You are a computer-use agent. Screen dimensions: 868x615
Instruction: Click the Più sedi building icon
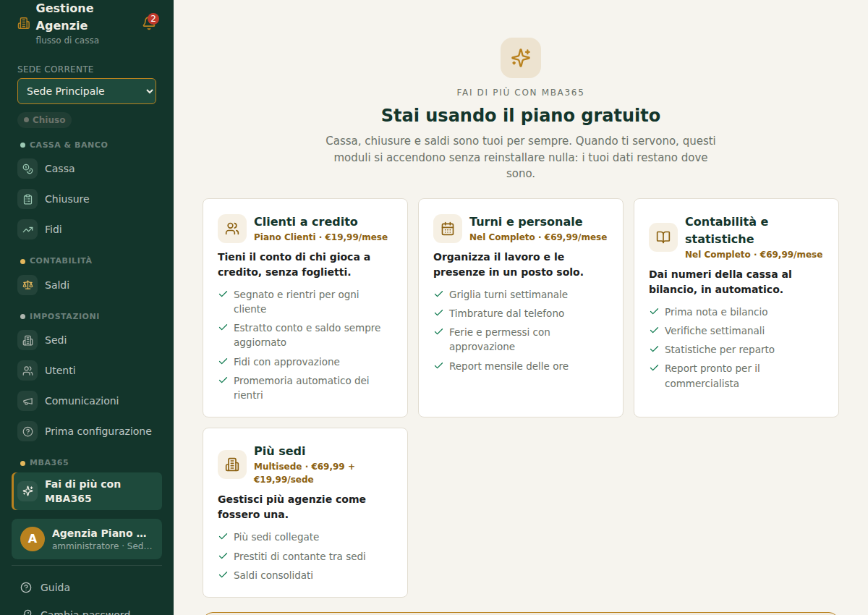(232, 465)
